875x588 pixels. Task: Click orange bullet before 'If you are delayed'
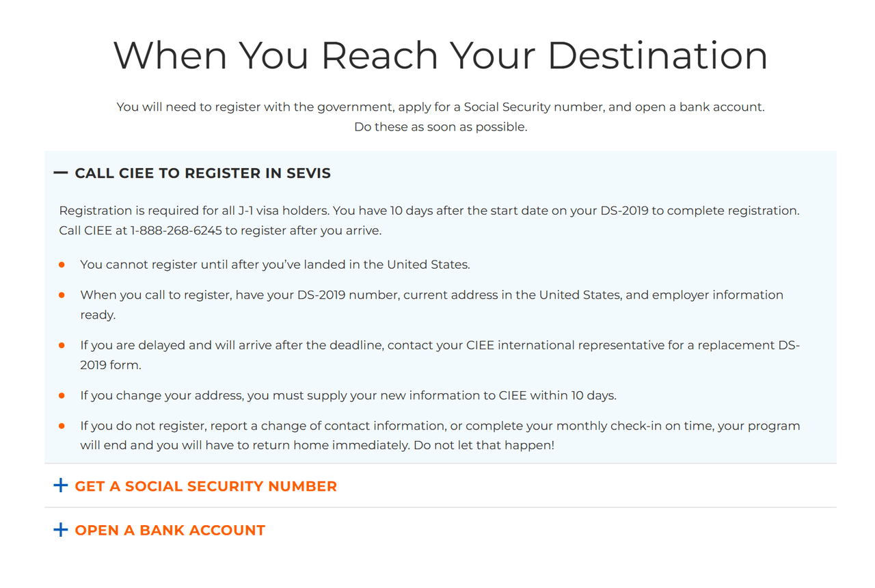62,345
